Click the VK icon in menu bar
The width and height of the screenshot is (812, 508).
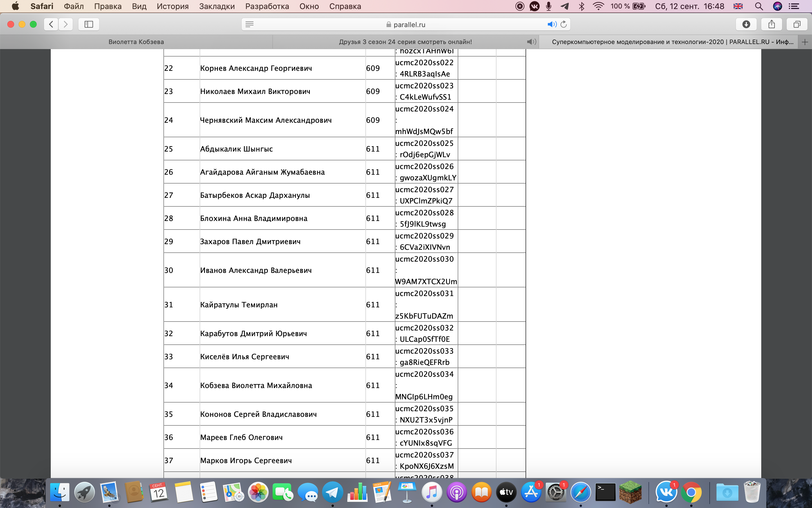pos(535,6)
